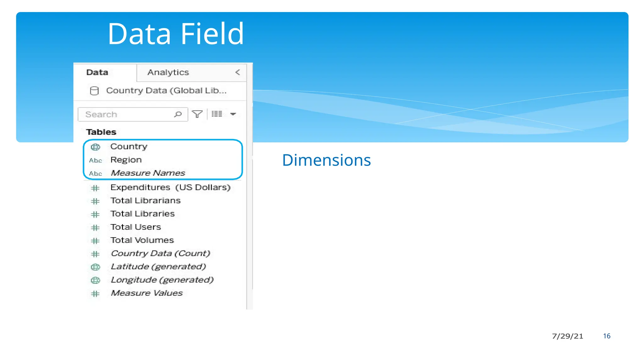Select the database cylinder icon
Screen dimensions: 644x362
pos(94,91)
